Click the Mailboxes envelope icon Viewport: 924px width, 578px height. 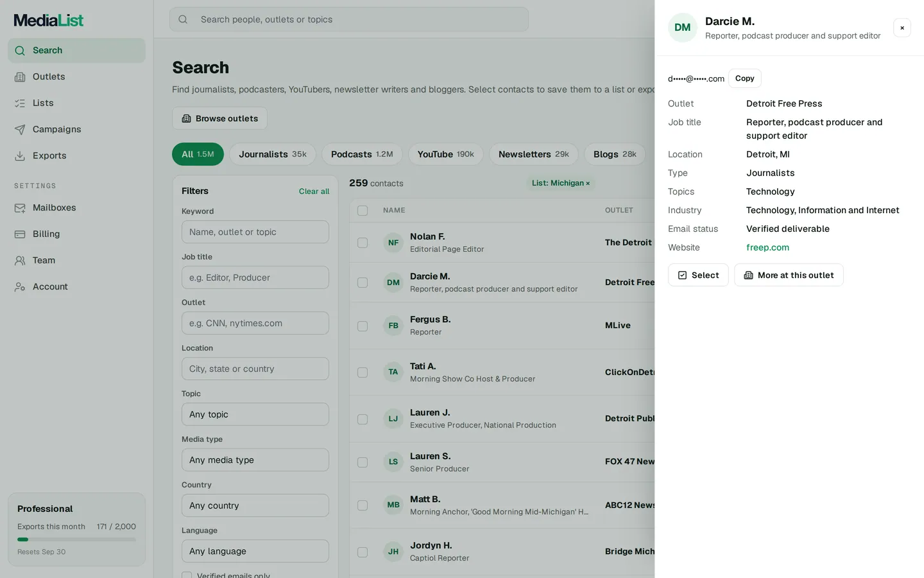[x=20, y=208]
